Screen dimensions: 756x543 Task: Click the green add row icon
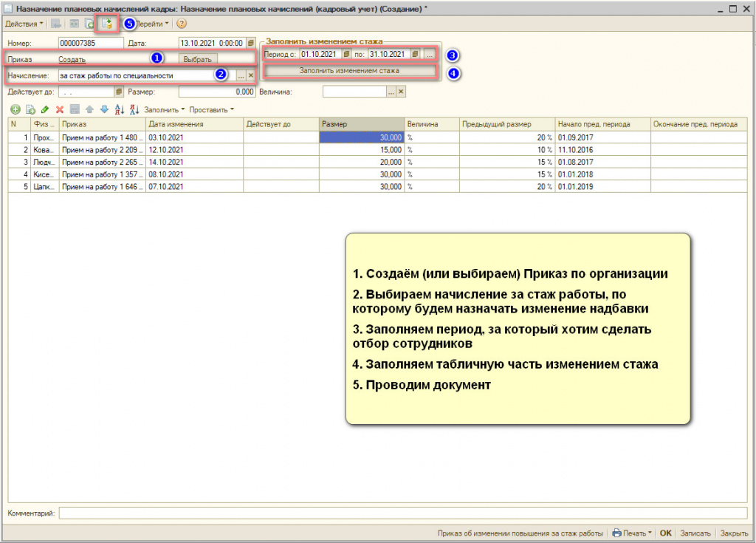(x=15, y=109)
